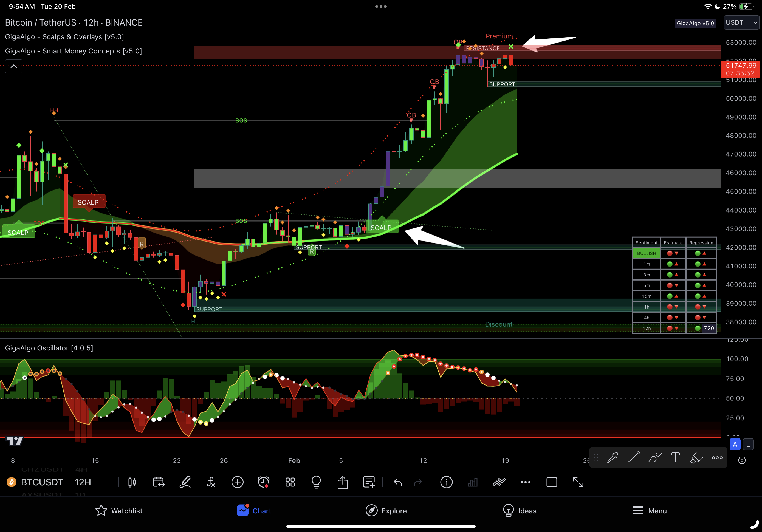Viewport: 762px width, 532px height.
Task: Select the text drawing tool
Action: pyautogui.click(x=675, y=458)
